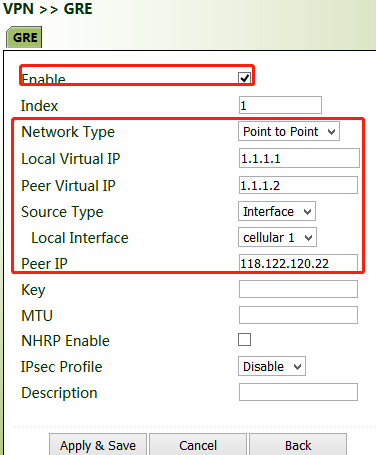Expand the Source Type dropdown
Screen dimensions: 376x455
(277, 211)
